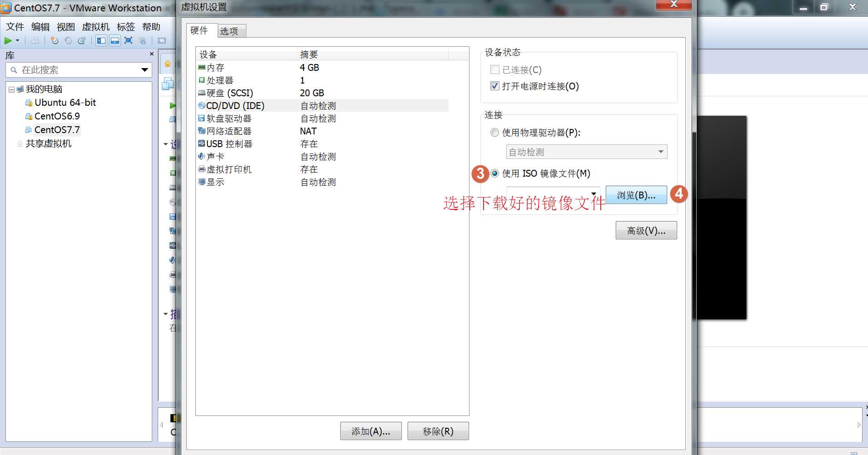Click the Unity mode toolbar icon

[x=143, y=41]
